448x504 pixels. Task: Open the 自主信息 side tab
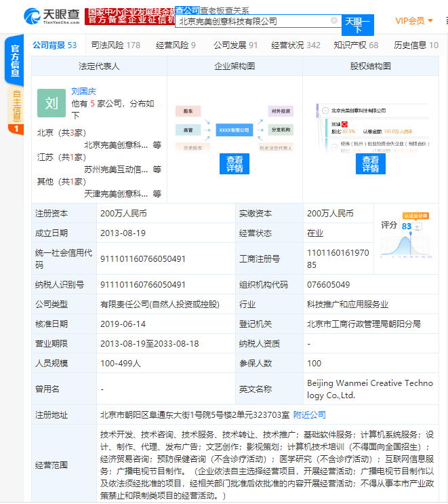point(14,107)
